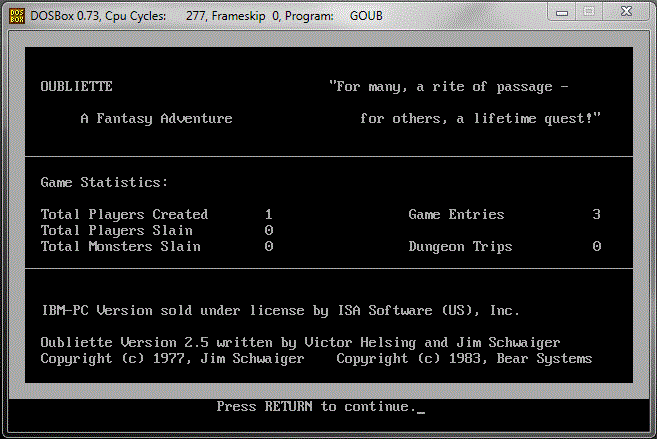Click 'Game Entries' label

point(456,214)
